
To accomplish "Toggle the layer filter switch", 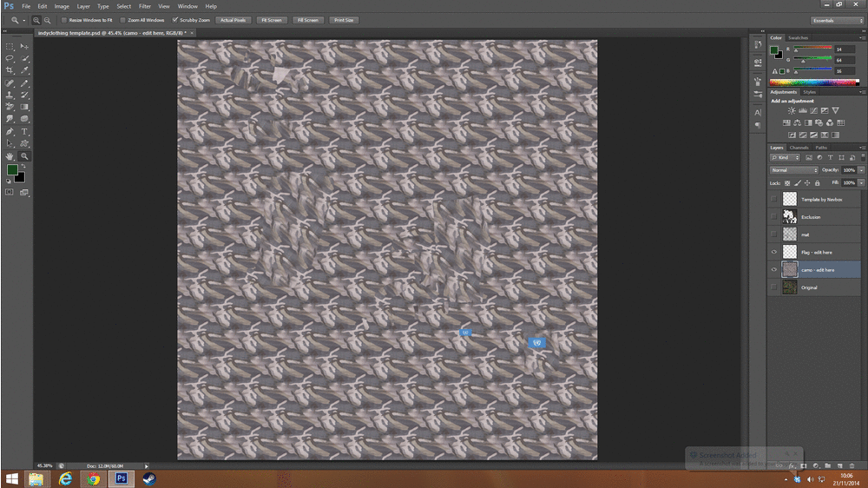I will (863, 158).
